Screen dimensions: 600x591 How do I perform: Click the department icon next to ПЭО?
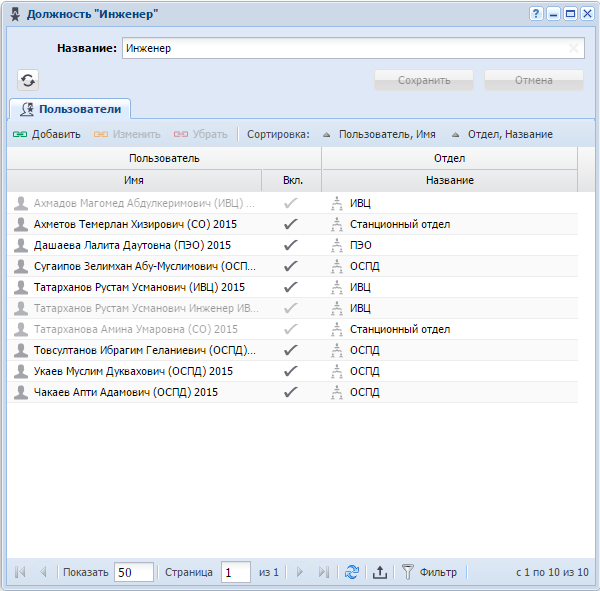tap(336, 245)
